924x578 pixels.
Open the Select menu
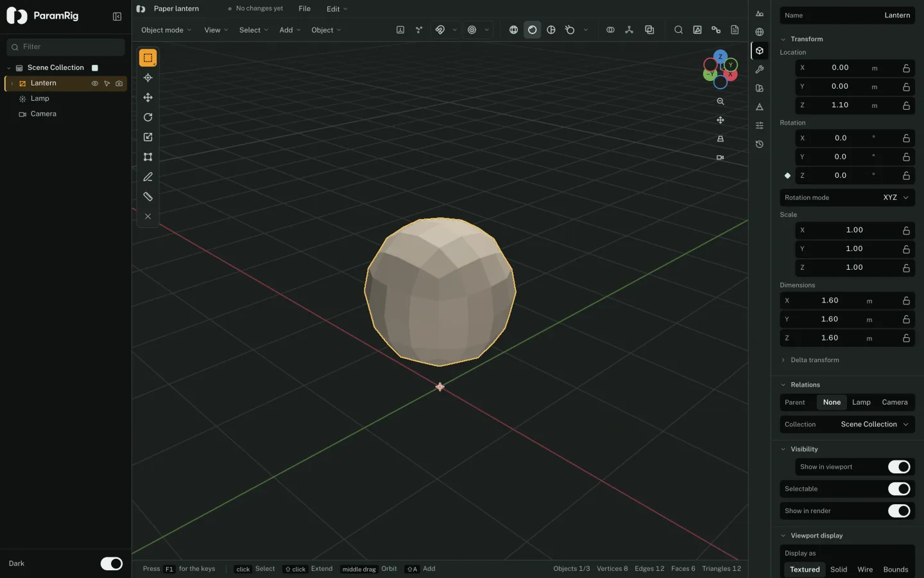point(254,30)
